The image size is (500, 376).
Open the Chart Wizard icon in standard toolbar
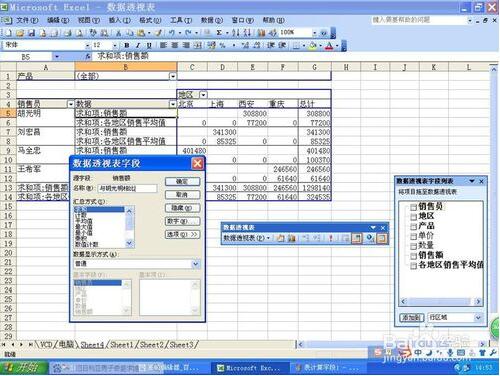coord(261,33)
